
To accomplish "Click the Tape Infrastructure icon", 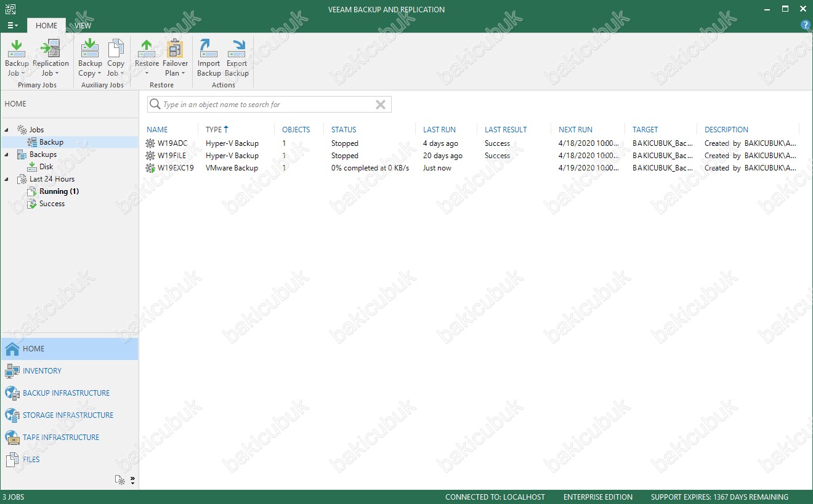I will click(x=12, y=437).
